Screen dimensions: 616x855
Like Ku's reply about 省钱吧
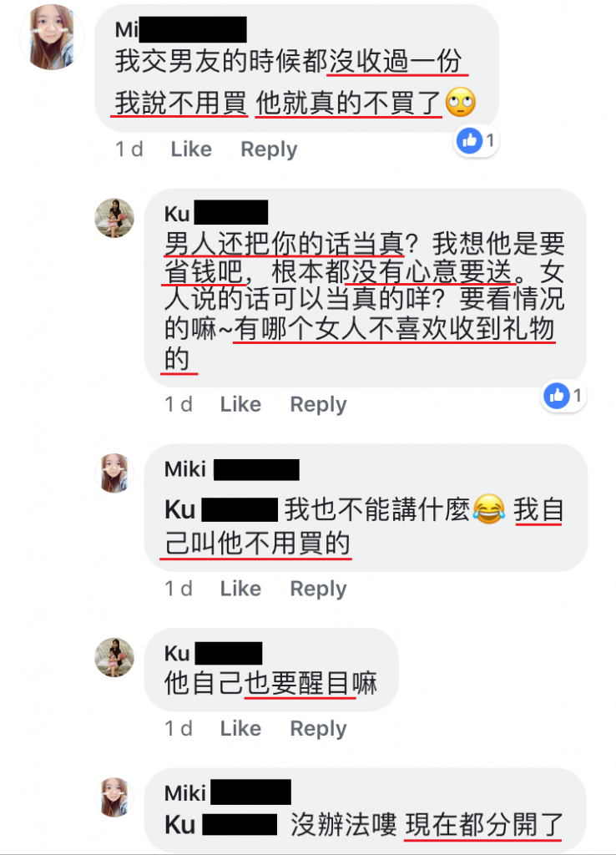pos(240,404)
